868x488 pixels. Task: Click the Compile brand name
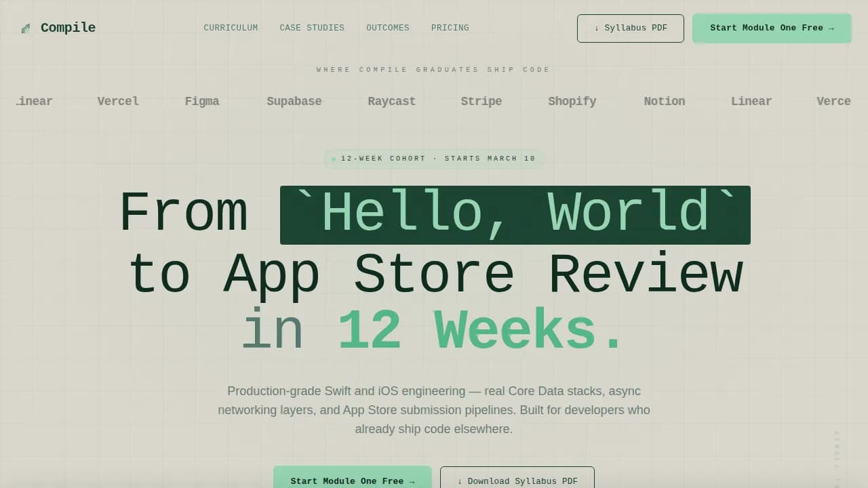(x=68, y=28)
